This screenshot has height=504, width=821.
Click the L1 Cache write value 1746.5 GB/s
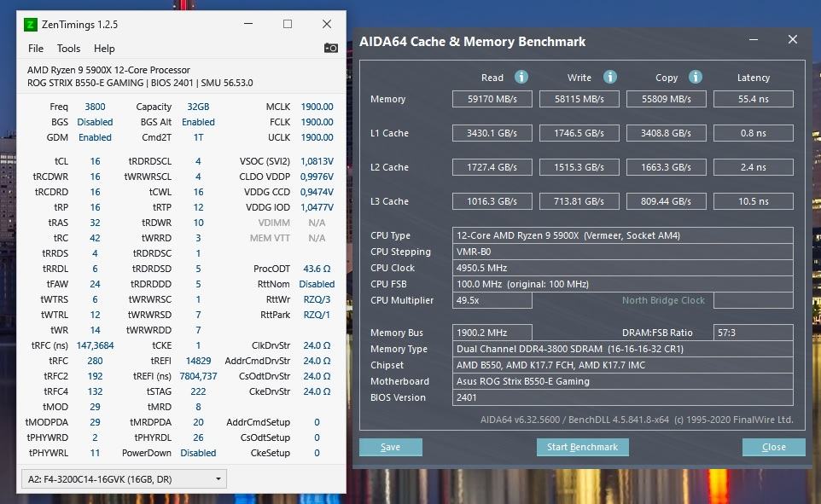pos(579,133)
